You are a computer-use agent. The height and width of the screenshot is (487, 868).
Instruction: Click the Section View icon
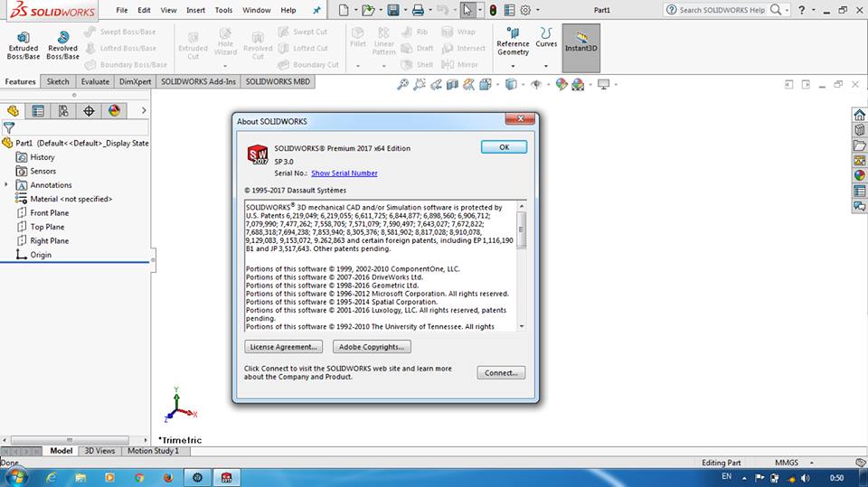452,84
